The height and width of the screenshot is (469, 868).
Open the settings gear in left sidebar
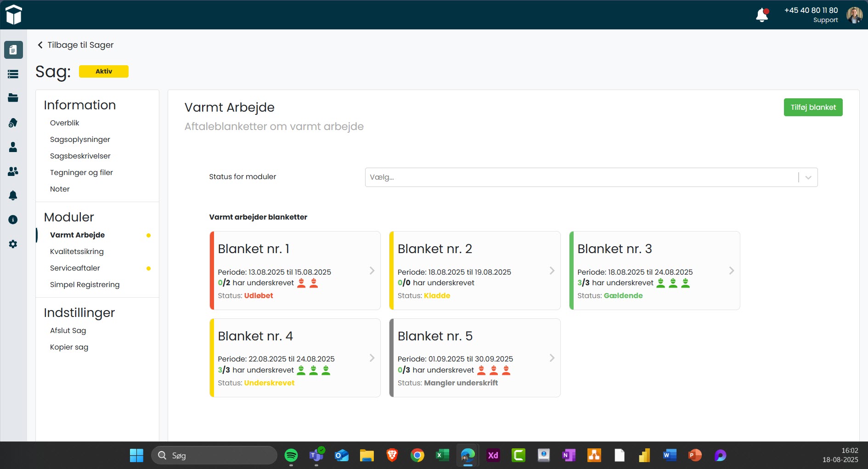click(13, 244)
